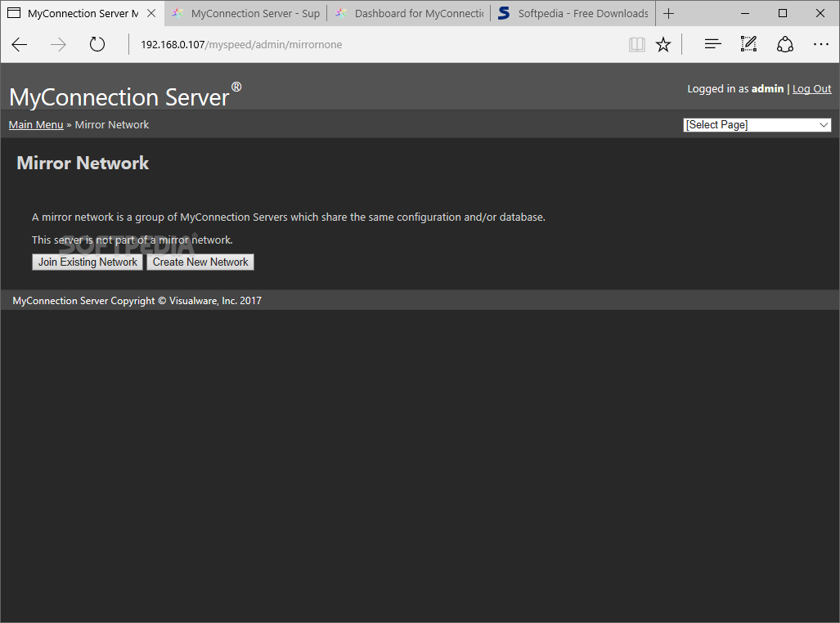Click the Mirror Network page heading
Screen dimensions: 840x623
(x=83, y=163)
